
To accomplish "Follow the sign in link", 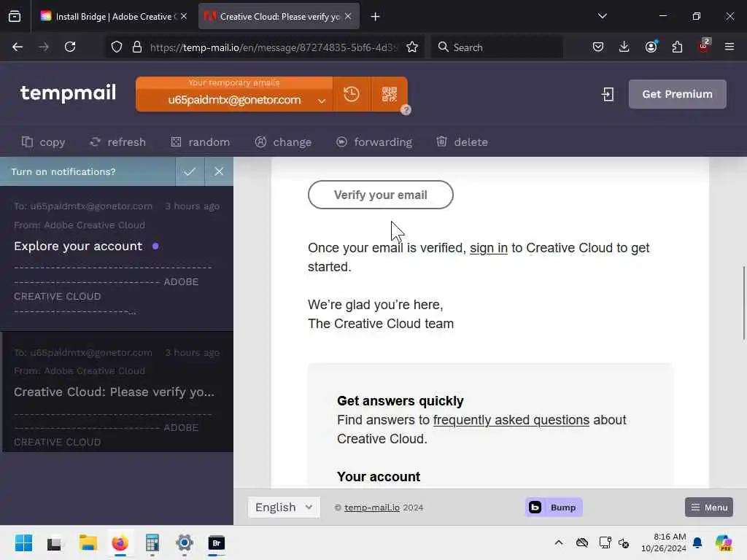I will [x=488, y=248].
